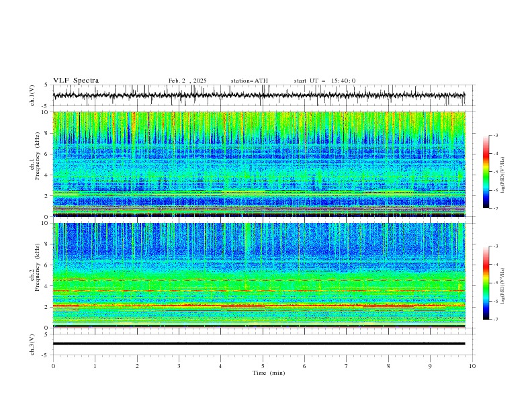Click the lower colorbar title log(PSD)(V²/Hz)
This screenshot has width=532, height=411.
click(503, 286)
